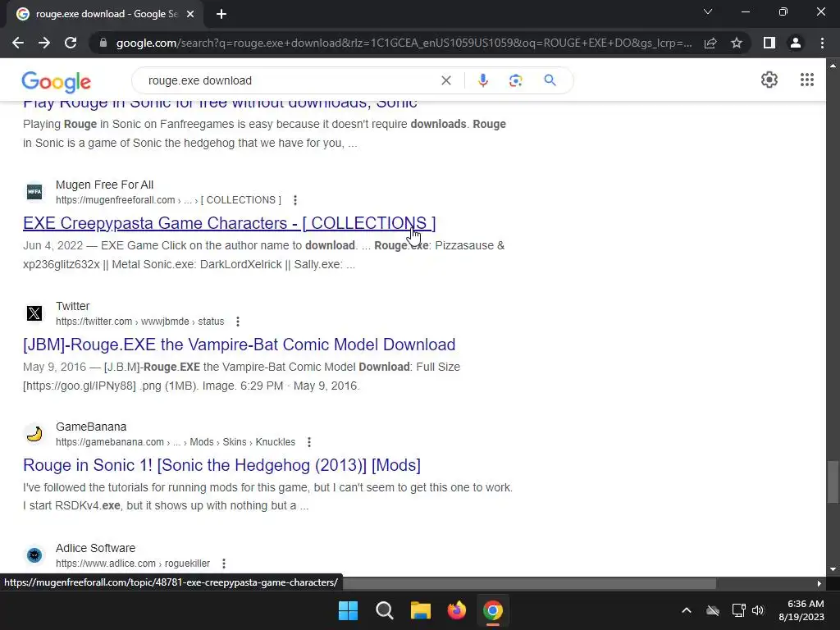Viewport: 840px width, 630px height.
Task: Clear the search box text
Action: click(445, 80)
